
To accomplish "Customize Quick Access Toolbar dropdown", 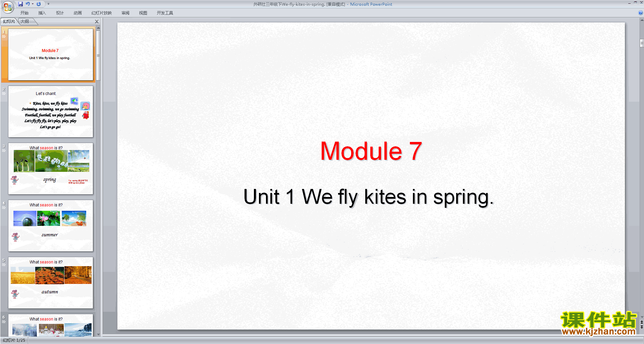I will pyautogui.click(x=48, y=4).
